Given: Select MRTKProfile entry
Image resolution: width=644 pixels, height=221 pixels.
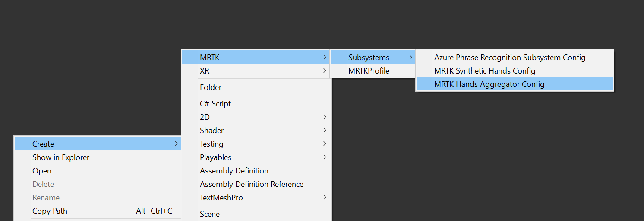Looking at the screenshot, I should (x=373, y=70).
